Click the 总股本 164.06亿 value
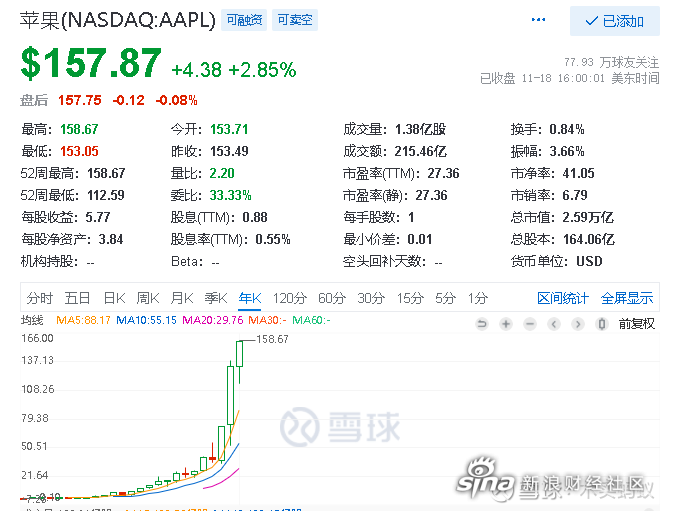Viewport: 674px width, 511px height. (x=589, y=239)
